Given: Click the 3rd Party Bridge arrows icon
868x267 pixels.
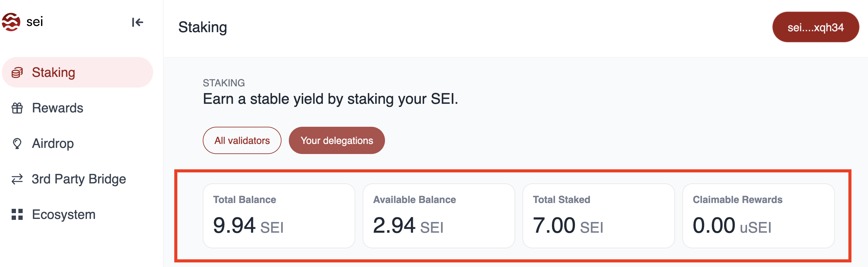Looking at the screenshot, I should coord(17,179).
